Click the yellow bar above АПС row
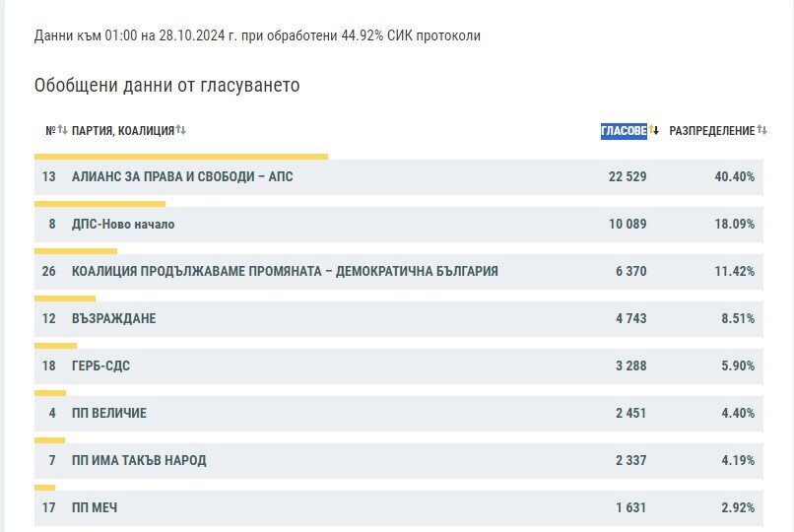The height and width of the screenshot is (532, 794). pos(181,157)
